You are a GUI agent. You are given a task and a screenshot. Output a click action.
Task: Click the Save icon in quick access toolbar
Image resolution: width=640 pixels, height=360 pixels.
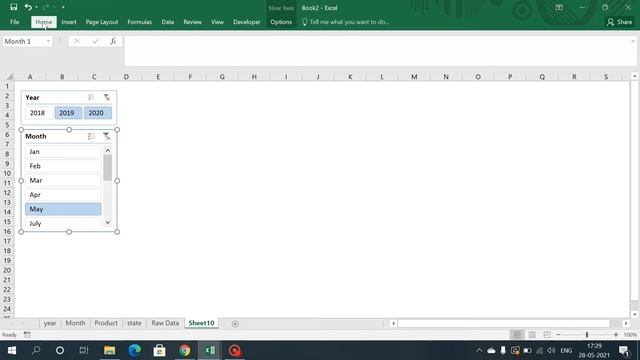tap(13, 7)
